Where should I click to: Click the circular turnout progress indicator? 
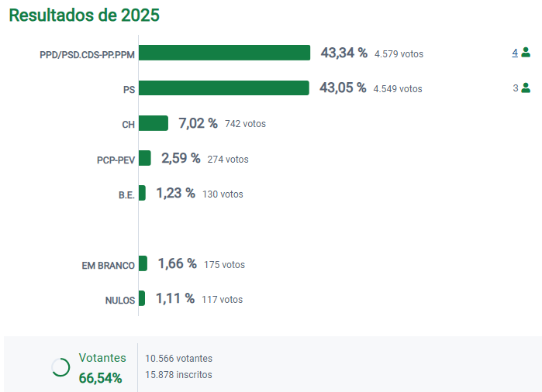(x=60, y=367)
